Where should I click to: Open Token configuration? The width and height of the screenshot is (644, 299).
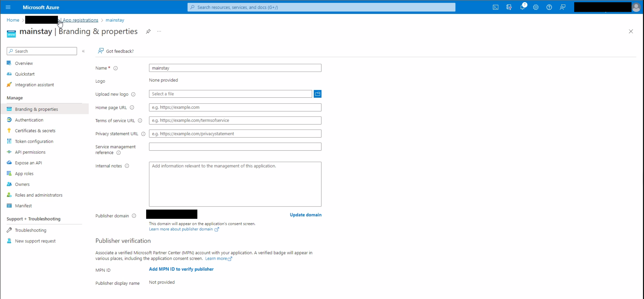click(x=34, y=141)
